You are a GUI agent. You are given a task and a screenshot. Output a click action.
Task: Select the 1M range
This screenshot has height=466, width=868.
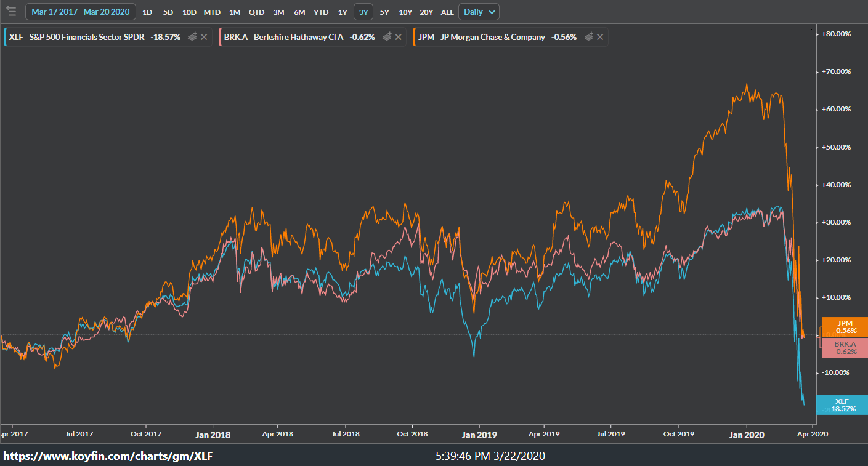coord(235,12)
